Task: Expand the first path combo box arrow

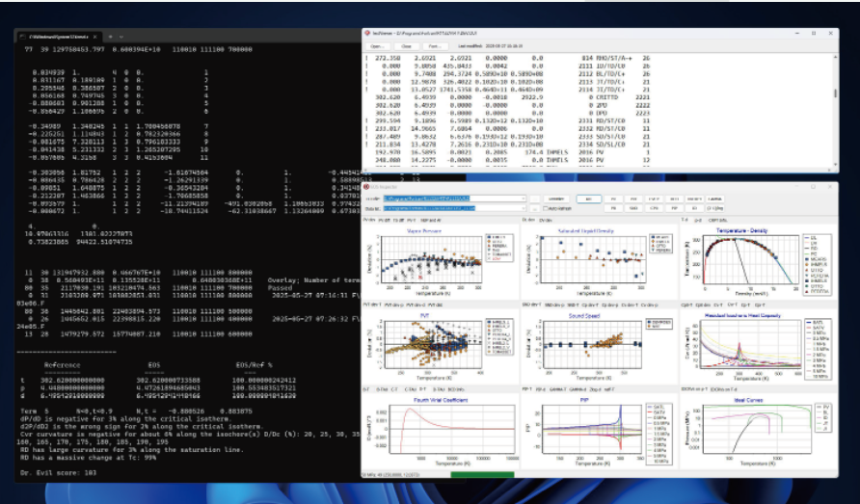Action: [x=524, y=199]
